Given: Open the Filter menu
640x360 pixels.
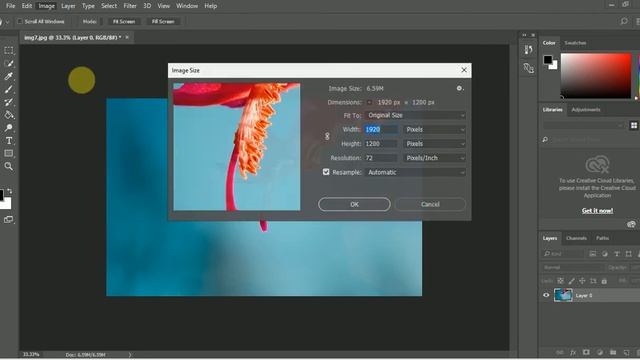Looking at the screenshot, I should [x=130, y=6].
